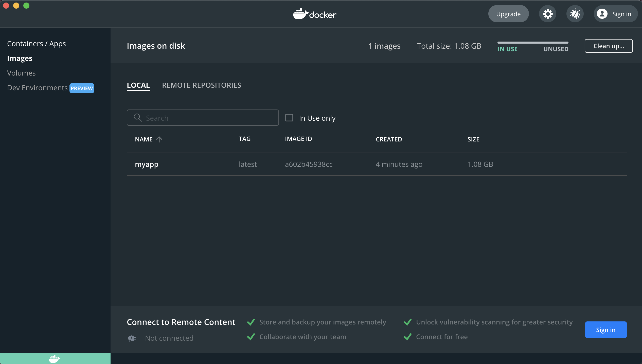Click the '1 images' count text

[384, 46]
